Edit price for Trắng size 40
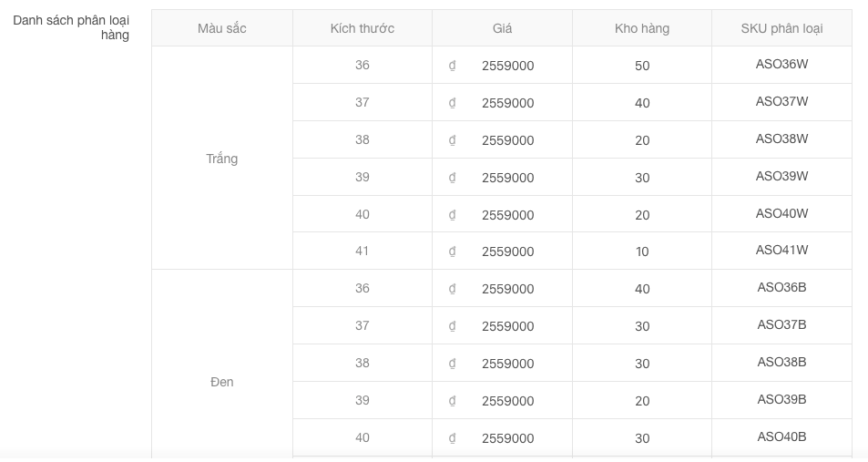Image resolution: width=868 pixels, height=462 pixels. click(x=507, y=215)
